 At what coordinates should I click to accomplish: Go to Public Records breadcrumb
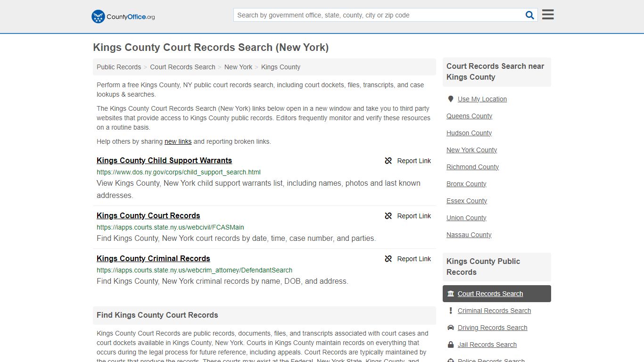pyautogui.click(x=119, y=67)
